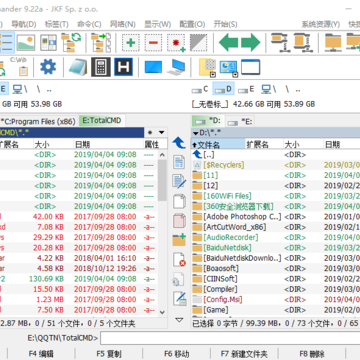Switch to thumbnail view icon
360x360 pixels.
click(26, 42)
